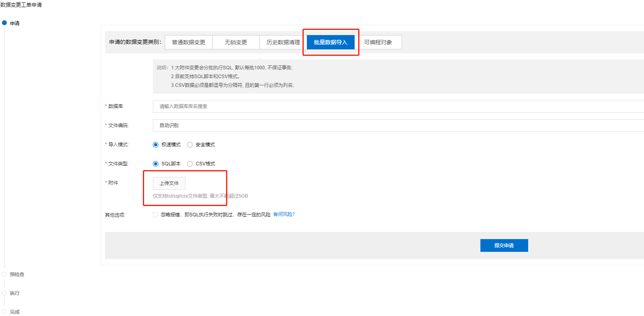The height and width of the screenshot is (316, 644).
Task: Click the 完成 step circle
Action: [x=4, y=312]
